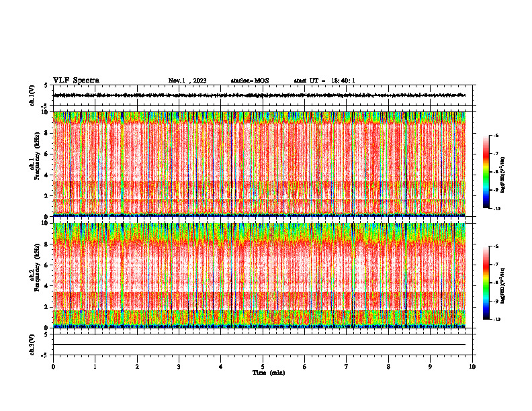Click the "8" kHz tick on ch.1 axis
The width and height of the screenshot is (532, 411).
(47, 133)
